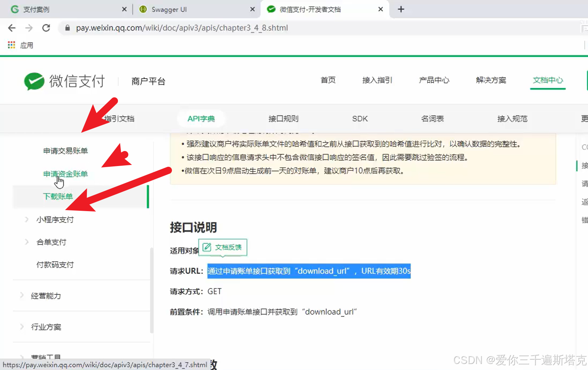The width and height of the screenshot is (588, 370).
Task: Open 付款码支付 in the sidebar
Action: (x=55, y=265)
